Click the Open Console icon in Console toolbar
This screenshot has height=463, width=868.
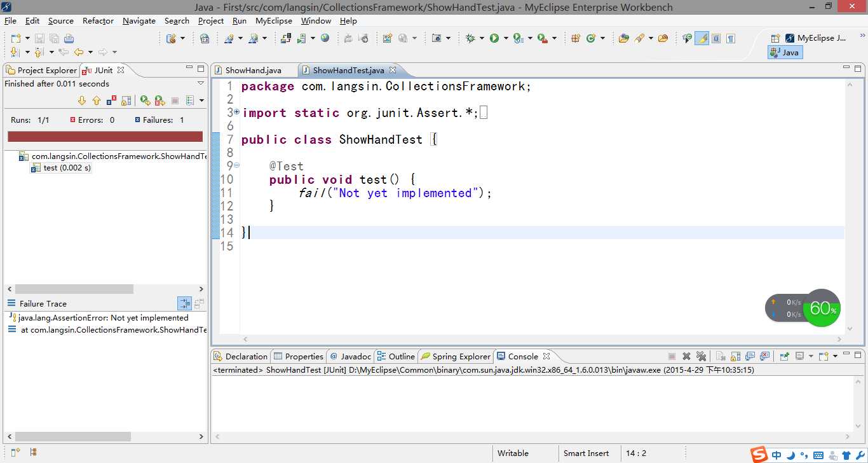tap(824, 356)
